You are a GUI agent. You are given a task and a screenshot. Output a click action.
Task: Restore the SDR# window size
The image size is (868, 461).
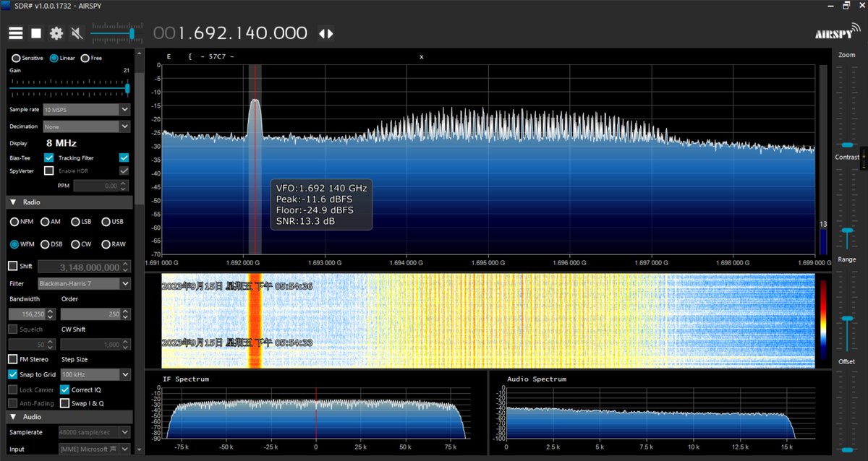coord(846,5)
